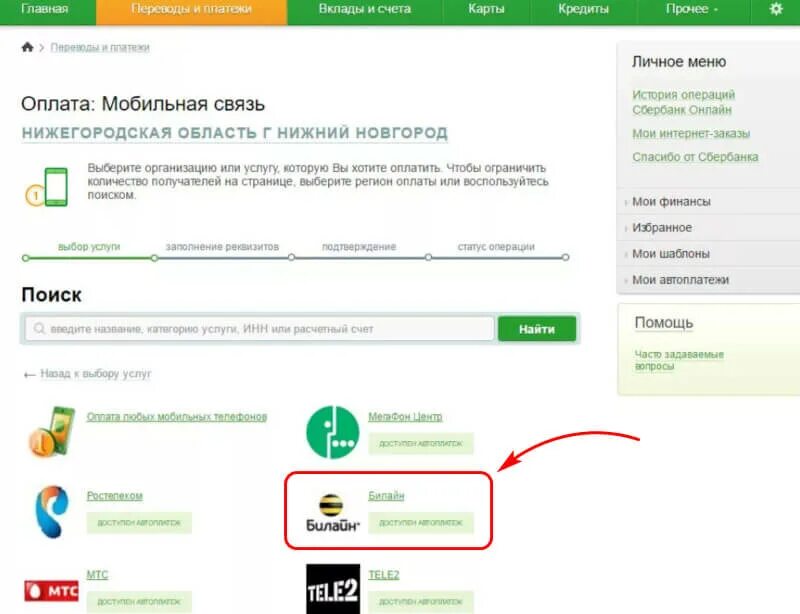Expand the Прочее menu dropdown
800x614 pixels.
pyautogui.click(x=691, y=9)
